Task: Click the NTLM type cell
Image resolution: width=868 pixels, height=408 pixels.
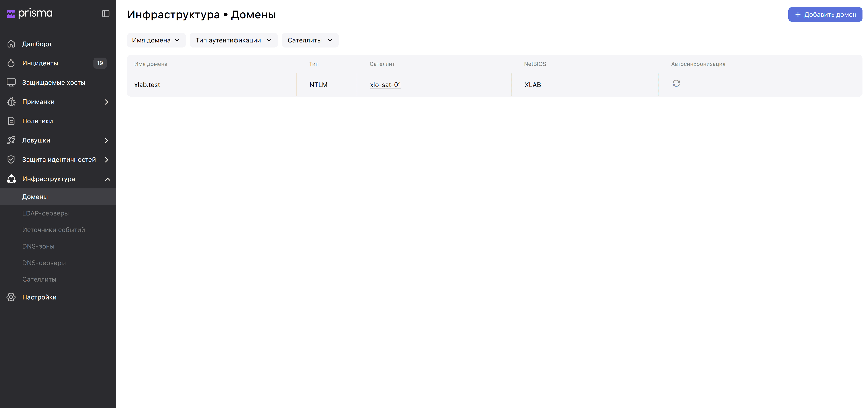Action: coord(326,85)
